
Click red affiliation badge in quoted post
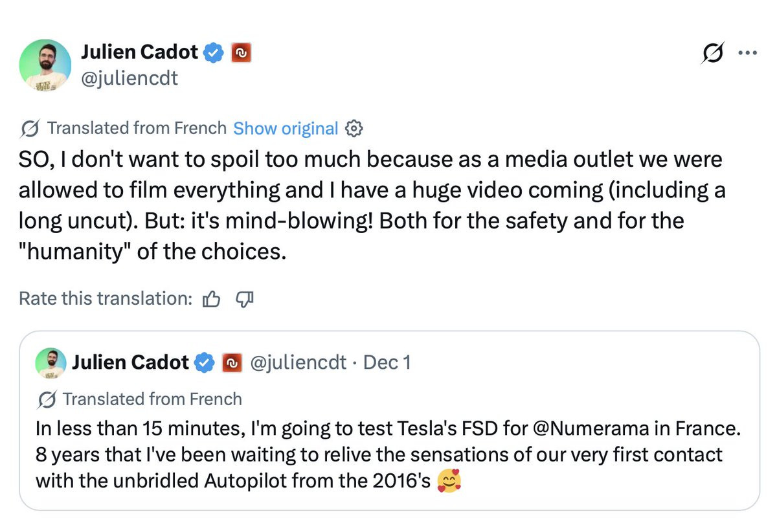tap(231, 363)
